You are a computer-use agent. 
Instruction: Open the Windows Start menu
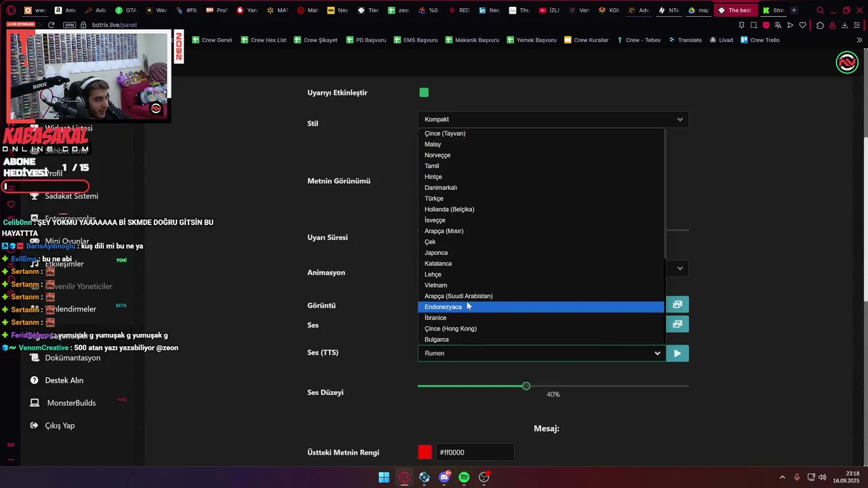click(x=384, y=477)
